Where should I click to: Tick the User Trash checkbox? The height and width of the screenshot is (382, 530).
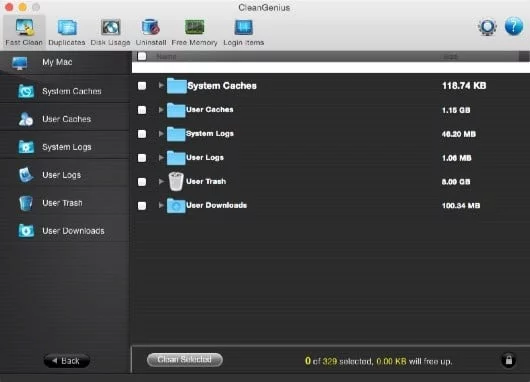142,182
